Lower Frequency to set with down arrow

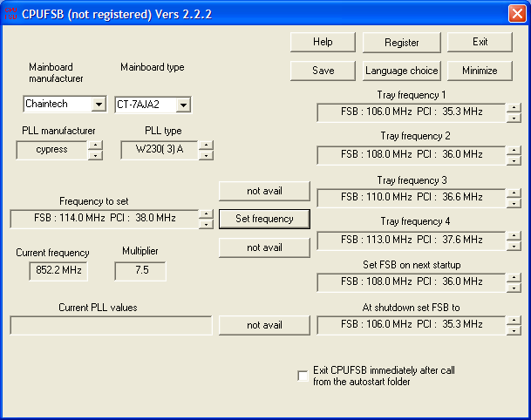point(206,225)
